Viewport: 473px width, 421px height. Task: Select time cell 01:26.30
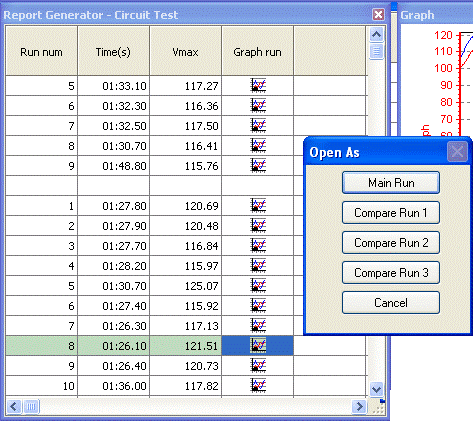(x=113, y=326)
